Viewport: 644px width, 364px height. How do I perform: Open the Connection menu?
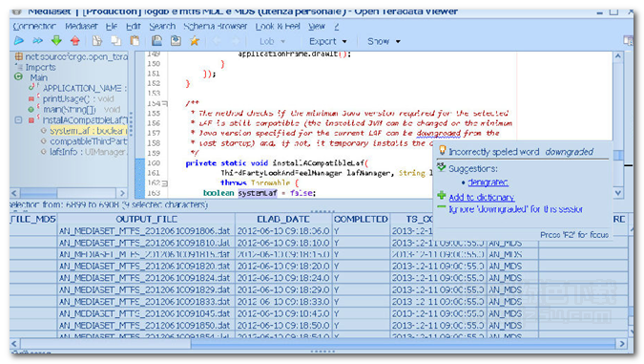(34, 27)
